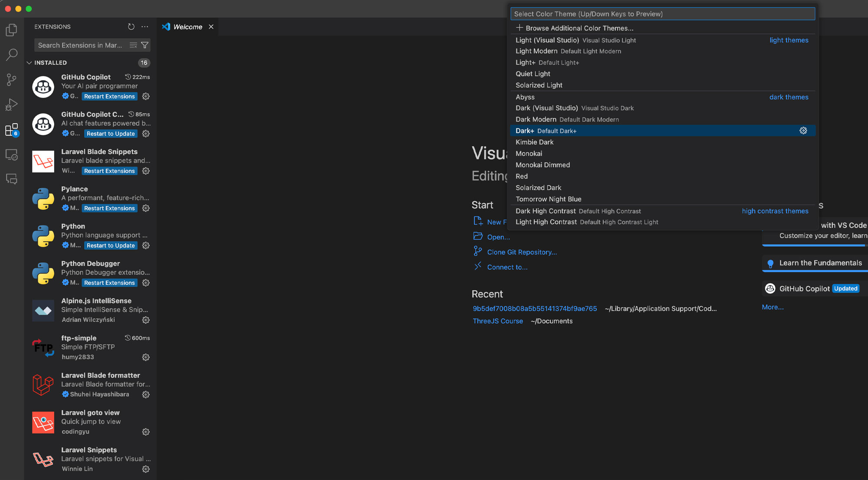Click Restart Extensions for Python Debugger
Screen dimensions: 868x480
pos(109,283)
